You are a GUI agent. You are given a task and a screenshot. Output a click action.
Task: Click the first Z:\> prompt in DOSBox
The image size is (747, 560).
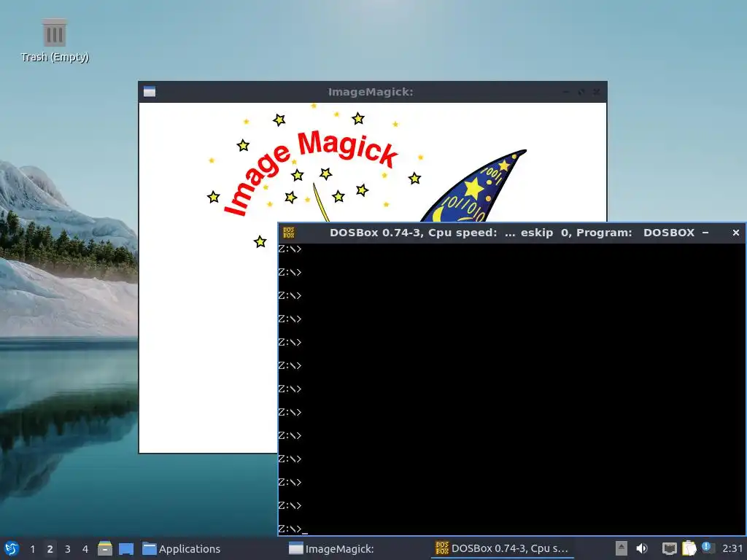[290, 249]
